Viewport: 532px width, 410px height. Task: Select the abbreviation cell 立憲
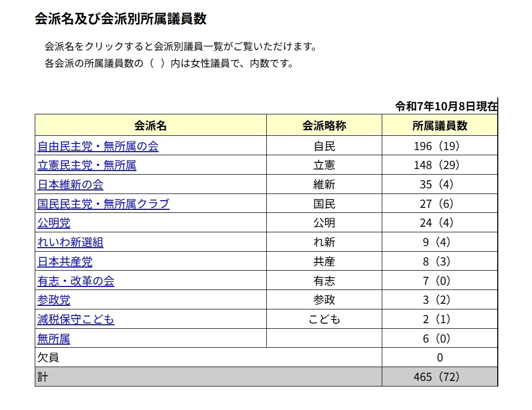[325, 165]
